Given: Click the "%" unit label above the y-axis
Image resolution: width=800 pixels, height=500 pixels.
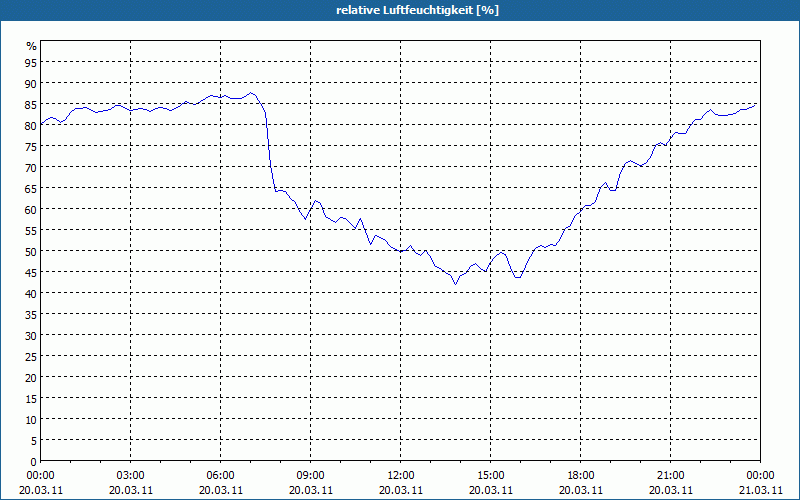Looking at the screenshot, I should click(x=31, y=46).
